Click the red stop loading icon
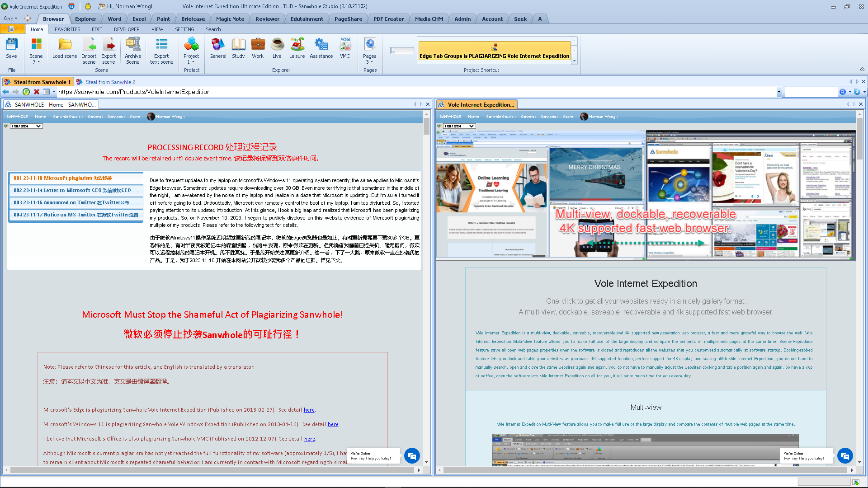Screen dimensions: 868x488 [37, 92]
